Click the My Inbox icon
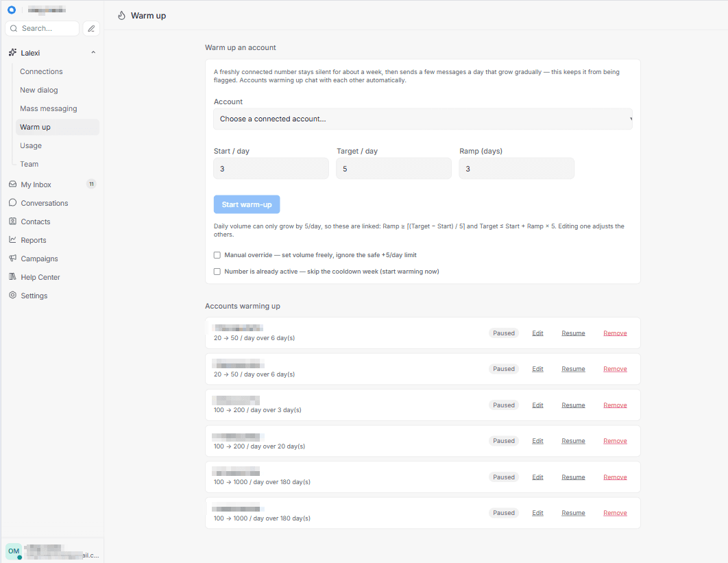The height and width of the screenshot is (563, 728). point(12,184)
